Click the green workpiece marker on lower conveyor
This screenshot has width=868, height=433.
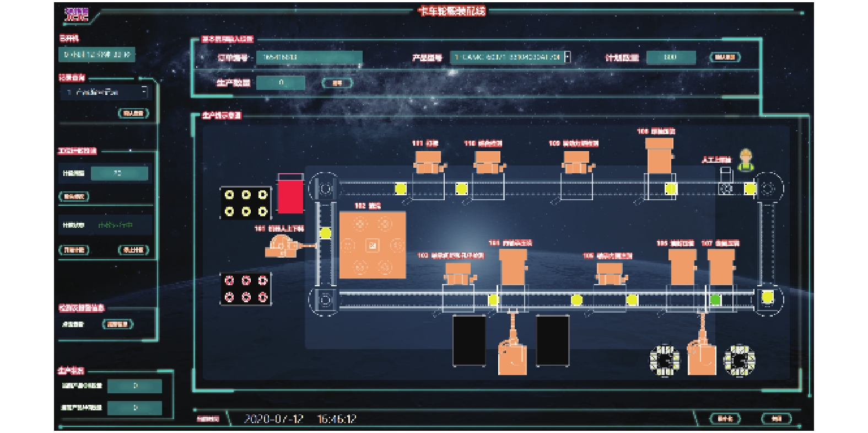(715, 300)
